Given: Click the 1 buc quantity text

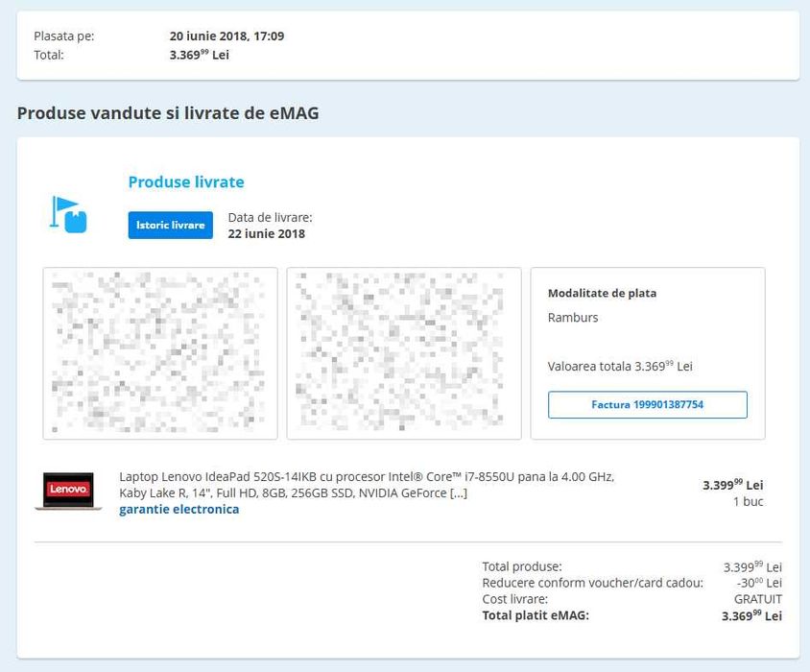Looking at the screenshot, I should [x=748, y=501].
